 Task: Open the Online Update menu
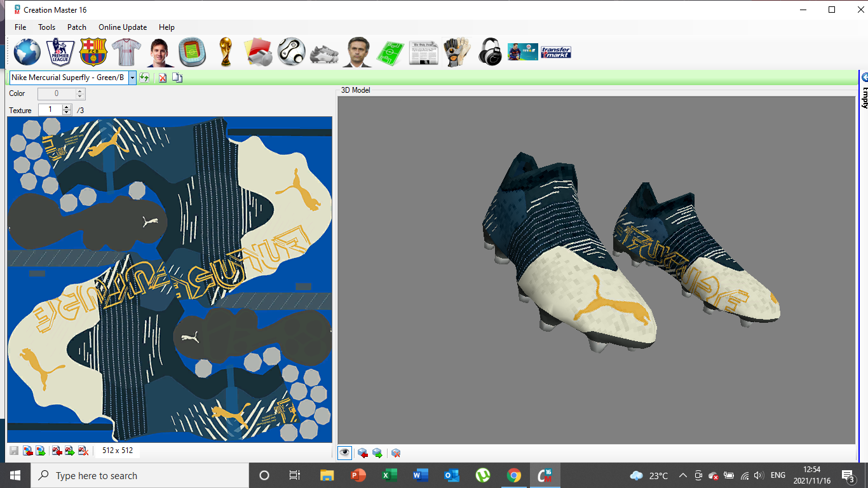point(123,27)
